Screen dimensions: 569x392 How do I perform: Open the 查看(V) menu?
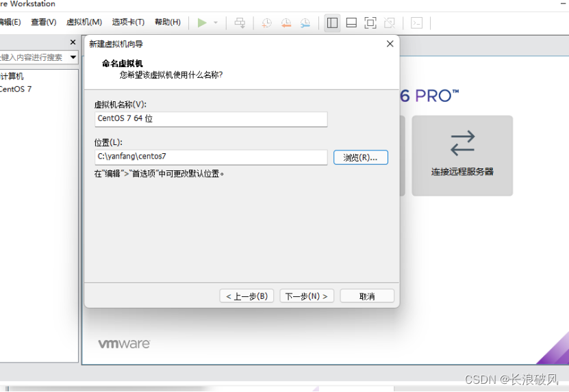tap(44, 22)
